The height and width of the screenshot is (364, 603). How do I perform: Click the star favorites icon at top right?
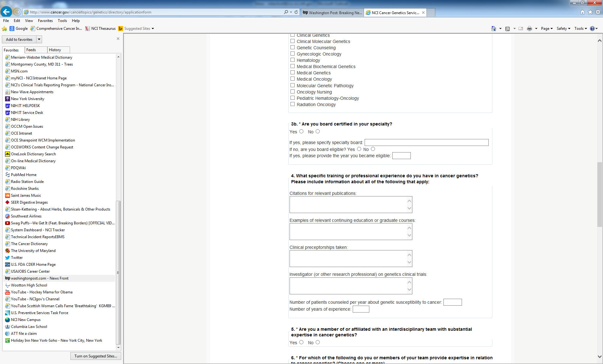[590, 12]
